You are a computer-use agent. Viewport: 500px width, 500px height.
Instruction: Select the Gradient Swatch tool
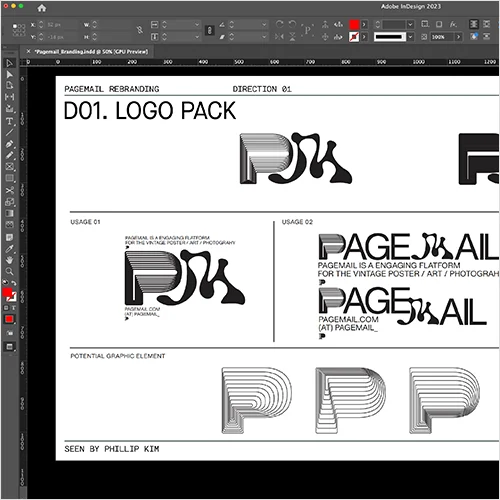click(x=9, y=213)
